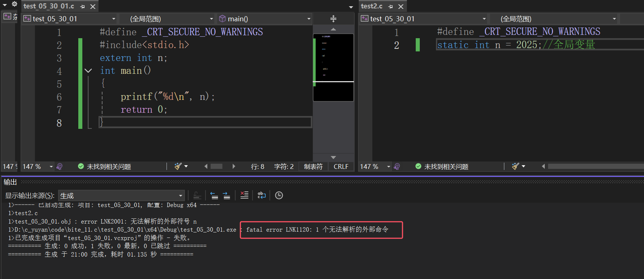Click the project icon in far-left scope box
This screenshot has width=644, height=279.
[x=7, y=16]
